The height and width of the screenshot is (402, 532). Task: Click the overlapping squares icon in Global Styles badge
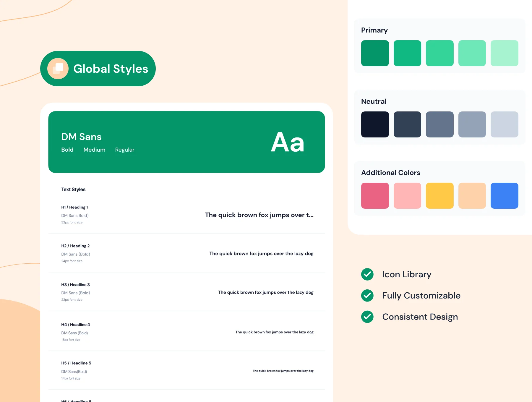(58, 69)
